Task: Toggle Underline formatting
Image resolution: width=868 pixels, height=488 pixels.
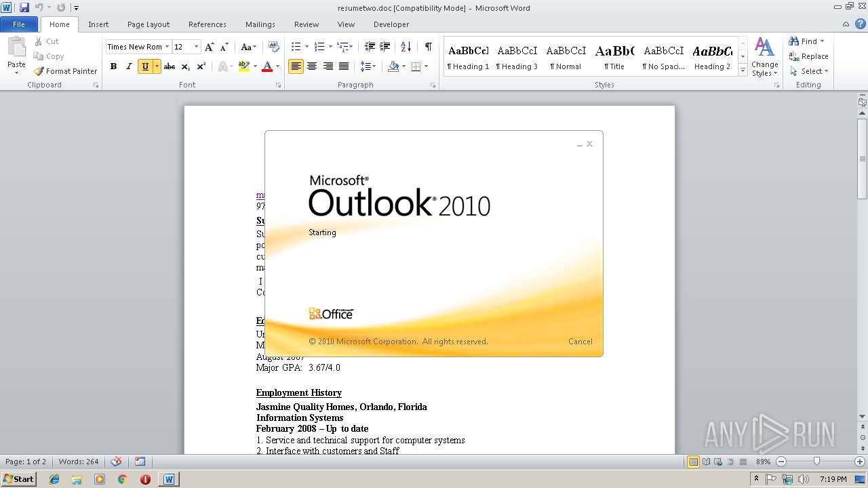Action: tap(145, 66)
